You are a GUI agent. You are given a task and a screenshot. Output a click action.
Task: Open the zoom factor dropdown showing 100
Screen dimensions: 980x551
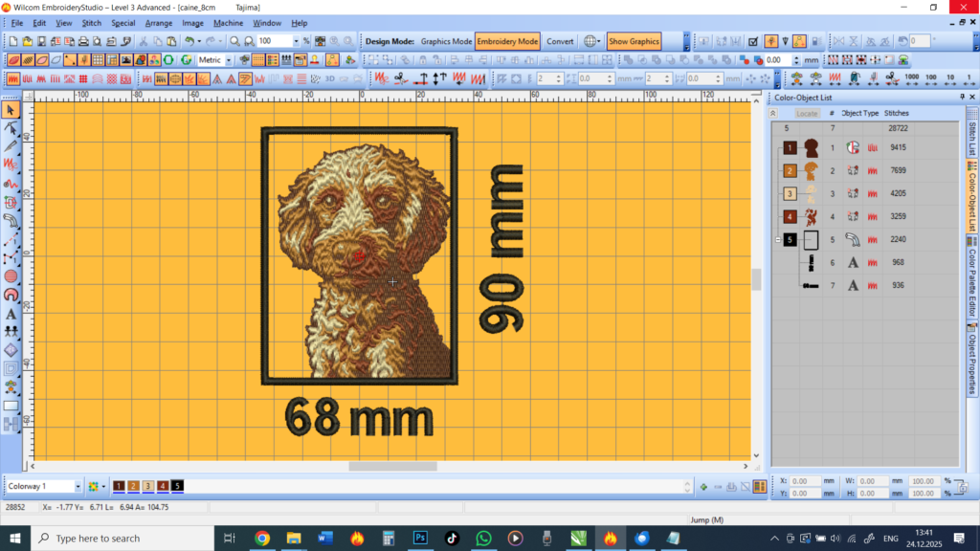pos(297,41)
